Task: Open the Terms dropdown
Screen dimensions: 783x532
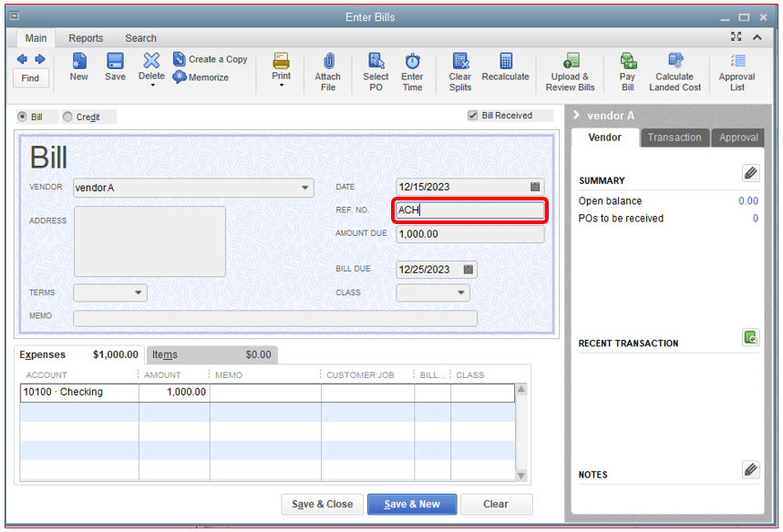Action: click(139, 293)
